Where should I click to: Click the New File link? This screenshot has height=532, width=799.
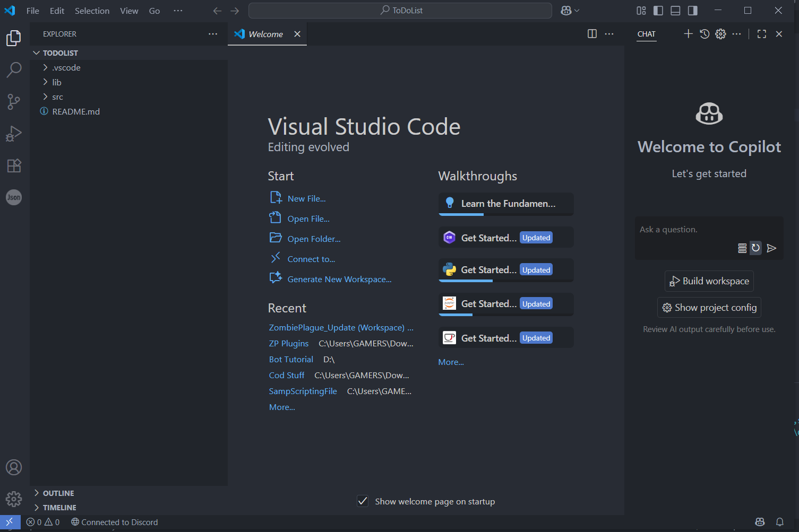coord(306,198)
